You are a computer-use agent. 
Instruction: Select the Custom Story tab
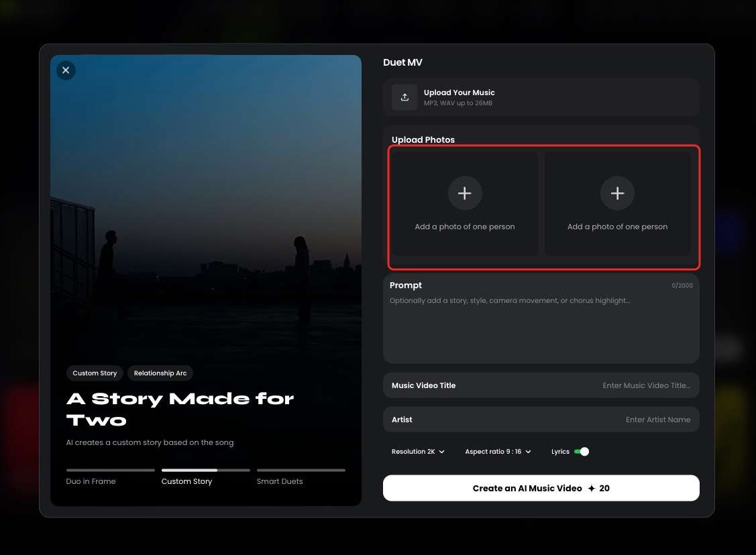tap(186, 481)
